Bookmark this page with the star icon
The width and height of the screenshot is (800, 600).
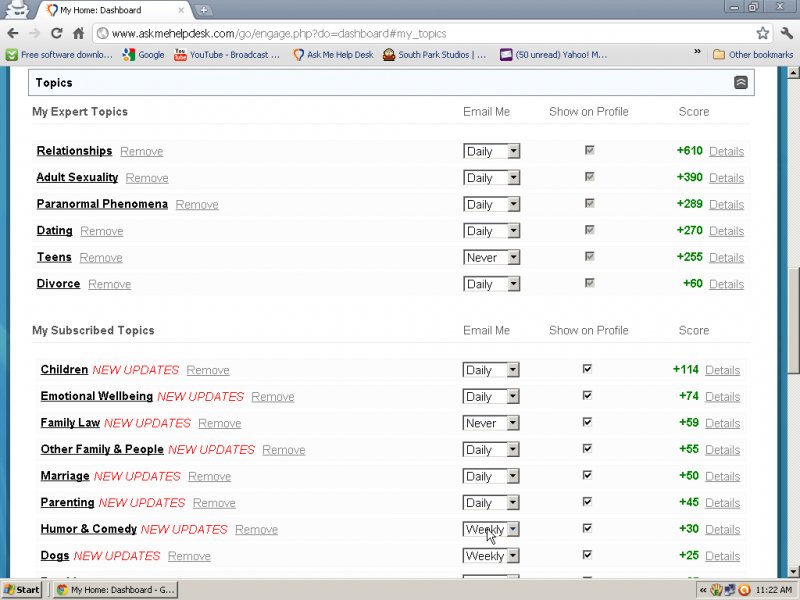pos(762,33)
